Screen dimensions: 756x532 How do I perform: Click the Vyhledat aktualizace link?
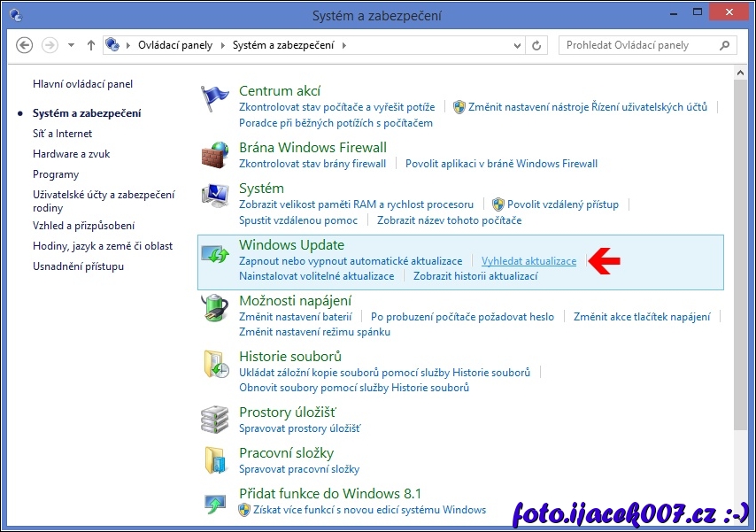(x=528, y=261)
